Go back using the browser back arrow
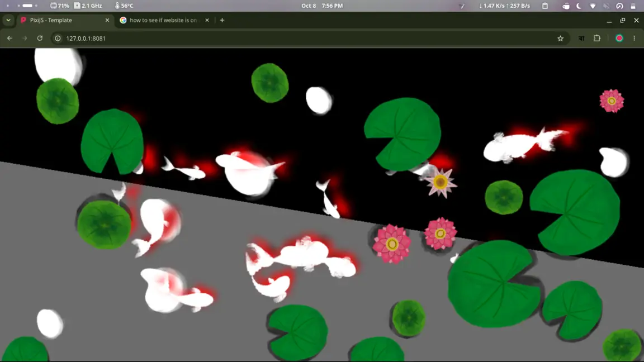The image size is (644, 362). pos(10,38)
